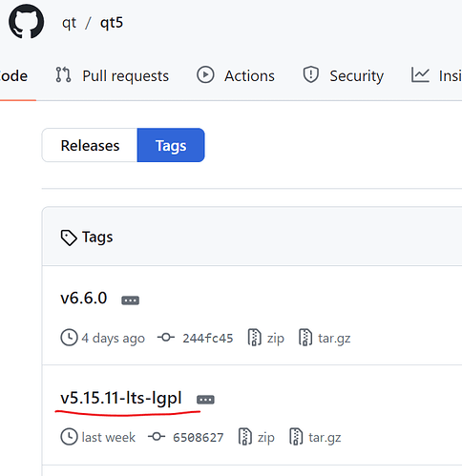Expand ellipsis details for v5.15.11-lts-lgpl tag
This screenshot has width=462, height=476.
(205, 400)
